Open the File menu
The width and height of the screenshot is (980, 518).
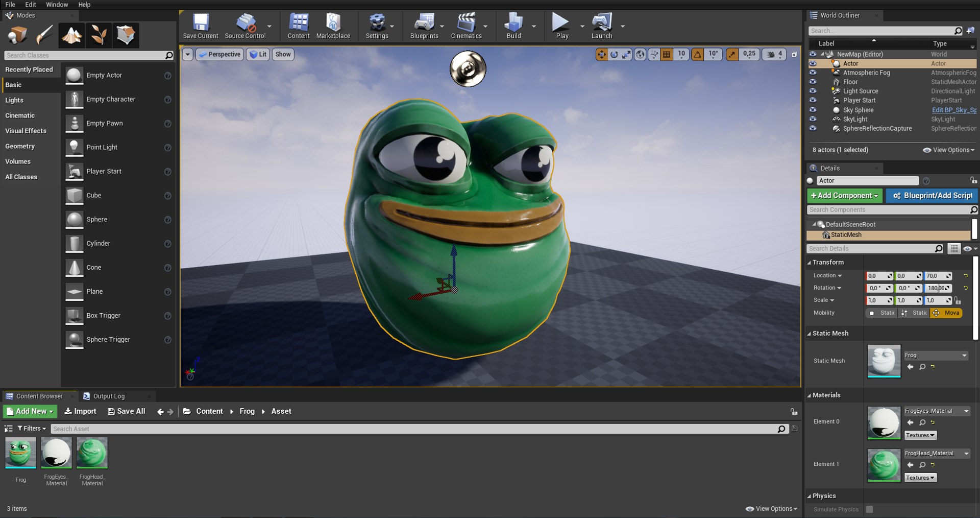pyautogui.click(x=10, y=5)
